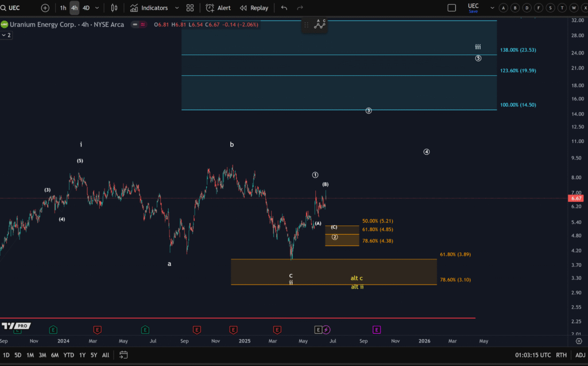Viewport: 588px width, 366px height.
Task: Set the date range to 5Y
Action: 94,355
